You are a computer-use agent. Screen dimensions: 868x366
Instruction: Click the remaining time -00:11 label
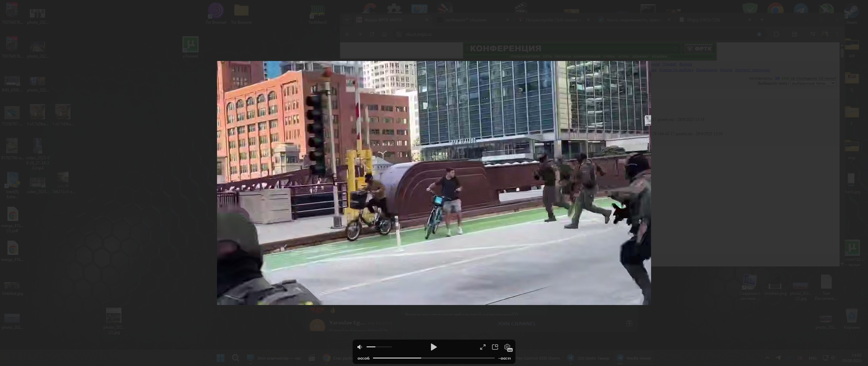coord(505,358)
